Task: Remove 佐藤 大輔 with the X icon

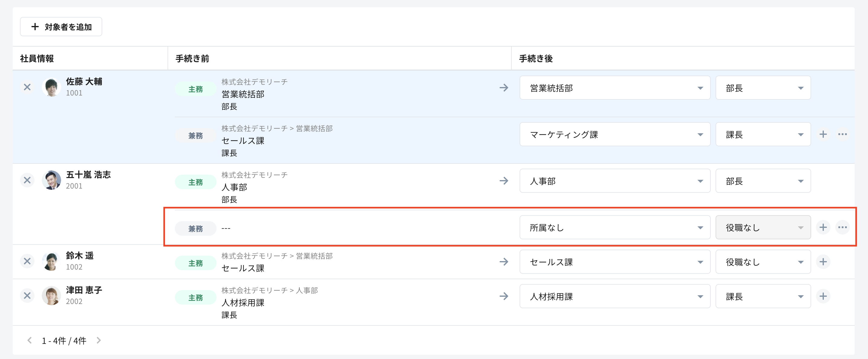Action: pyautogui.click(x=27, y=88)
